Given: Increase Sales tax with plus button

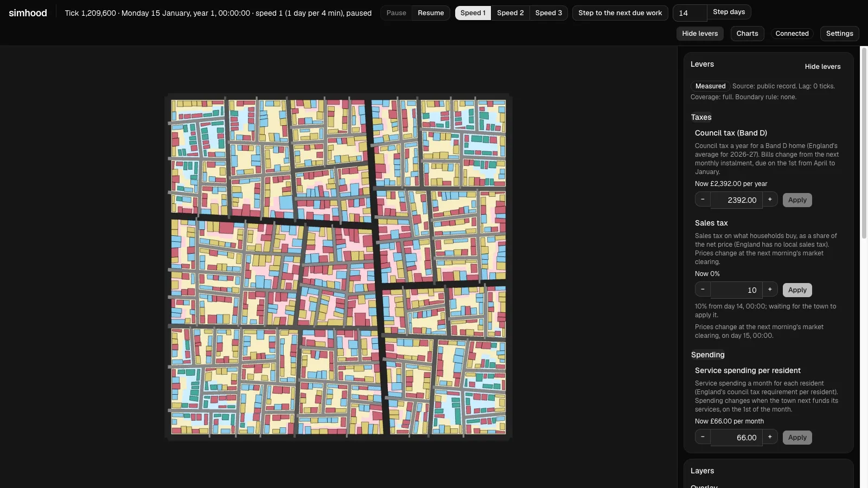Looking at the screenshot, I should tap(770, 290).
